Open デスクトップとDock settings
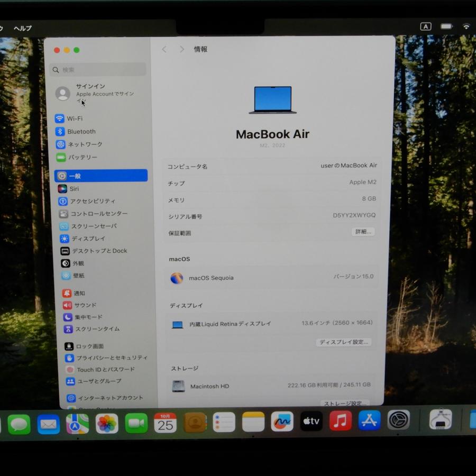The height and width of the screenshot is (476, 476). 94,251
